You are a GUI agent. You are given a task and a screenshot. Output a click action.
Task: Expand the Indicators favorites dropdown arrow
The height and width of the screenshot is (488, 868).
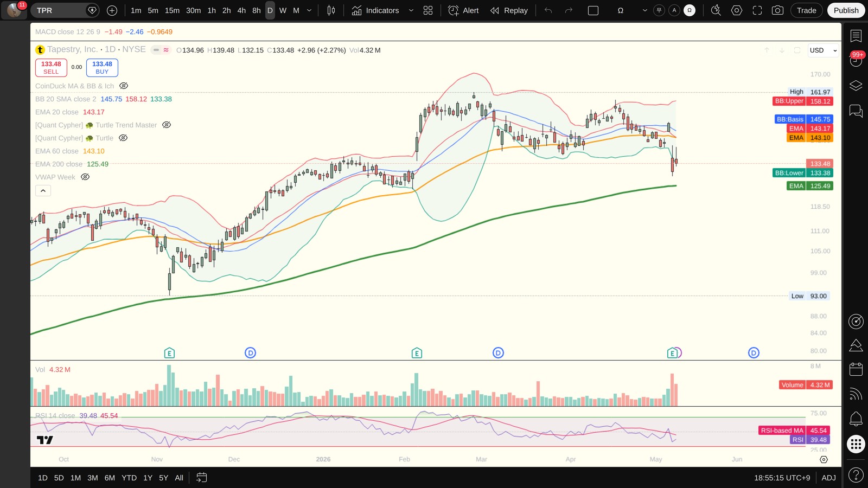point(411,10)
